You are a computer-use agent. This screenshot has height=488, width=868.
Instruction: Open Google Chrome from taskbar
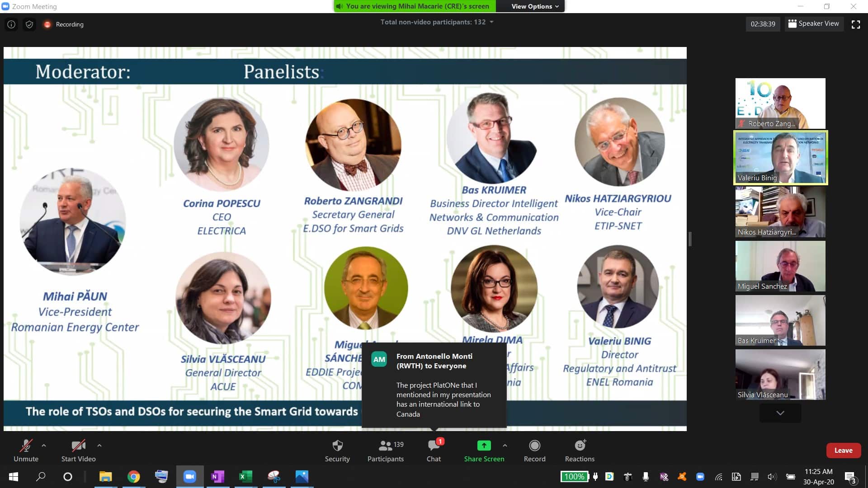point(134,477)
